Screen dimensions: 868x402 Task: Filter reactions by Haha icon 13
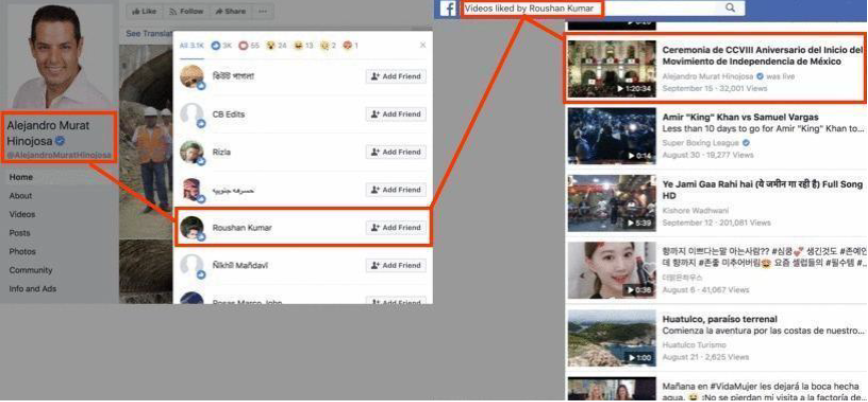click(x=303, y=45)
